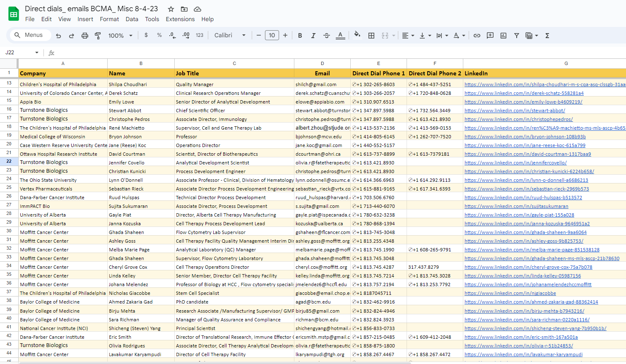Create a filter with funnel icon
The width and height of the screenshot is (626, 364).
click(517, 36)
